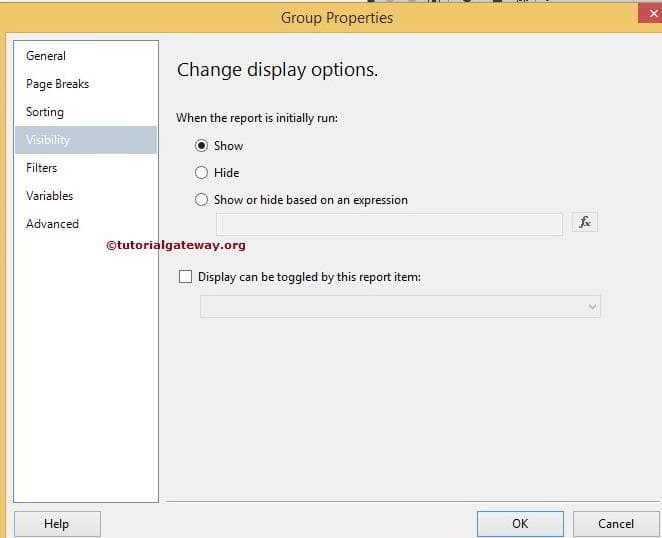This screenshot has height=538, width=662.
Task: Click the visibility expression text field
Action: coord(389,224)
